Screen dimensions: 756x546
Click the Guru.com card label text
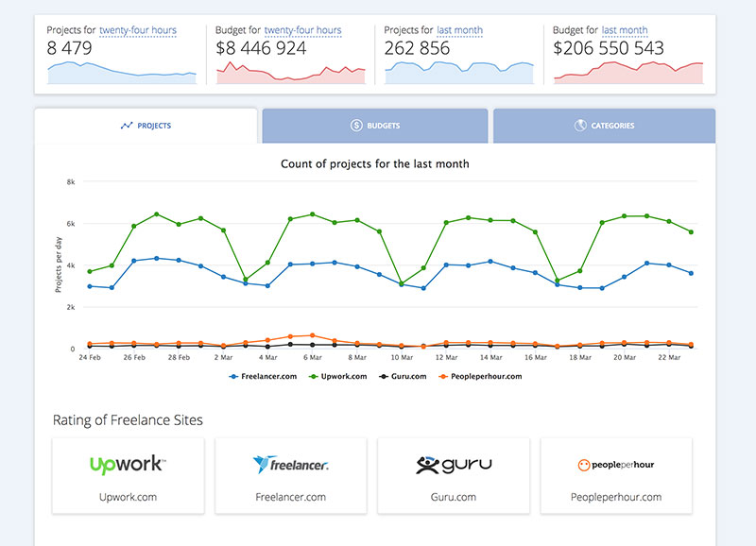tap(454, 497)
